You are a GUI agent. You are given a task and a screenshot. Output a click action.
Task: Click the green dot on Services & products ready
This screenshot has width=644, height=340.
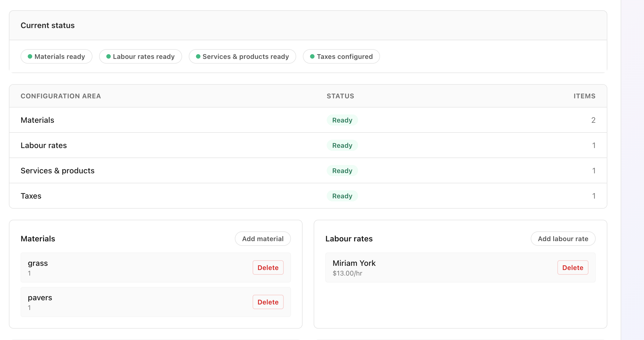[198, 56]
